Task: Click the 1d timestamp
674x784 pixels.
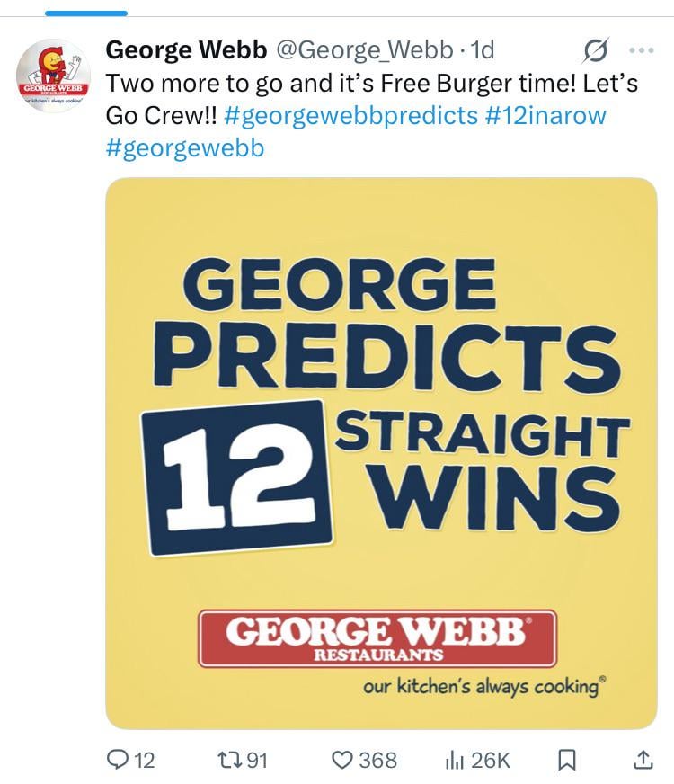Action: coord(483,50)
